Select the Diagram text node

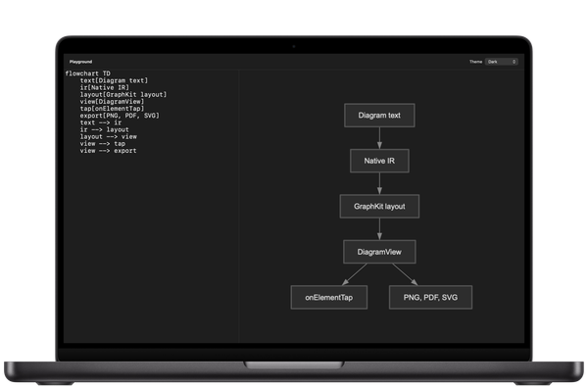pyautogui.click(x=379, y=116)
